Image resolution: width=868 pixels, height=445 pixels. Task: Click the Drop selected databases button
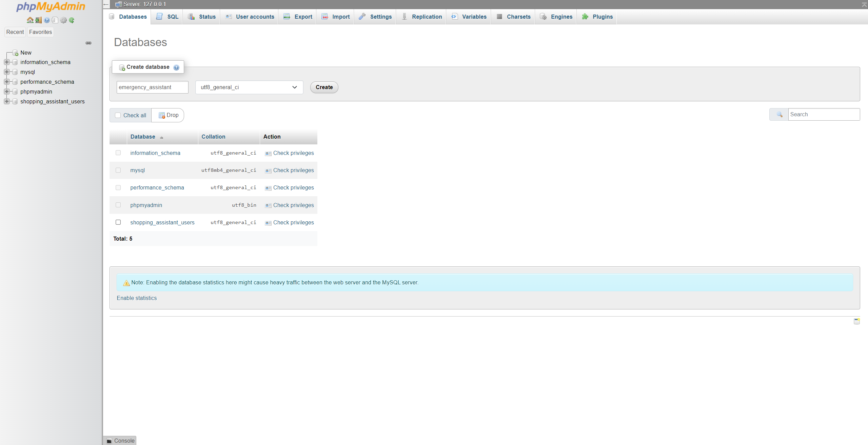pyautogui.click(x=169, y=115)
